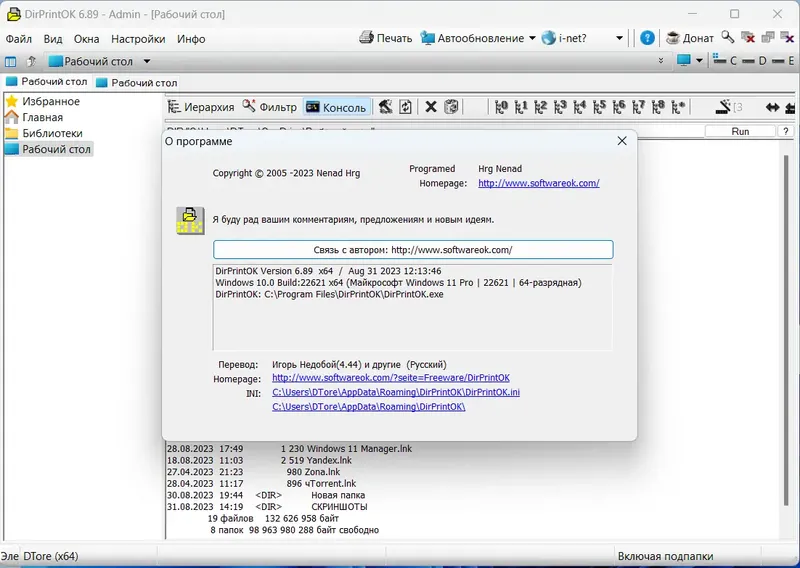Click the dice icon in the toolbar
The width and height of the screenshot is (800, 568).
tap(452, 107)
